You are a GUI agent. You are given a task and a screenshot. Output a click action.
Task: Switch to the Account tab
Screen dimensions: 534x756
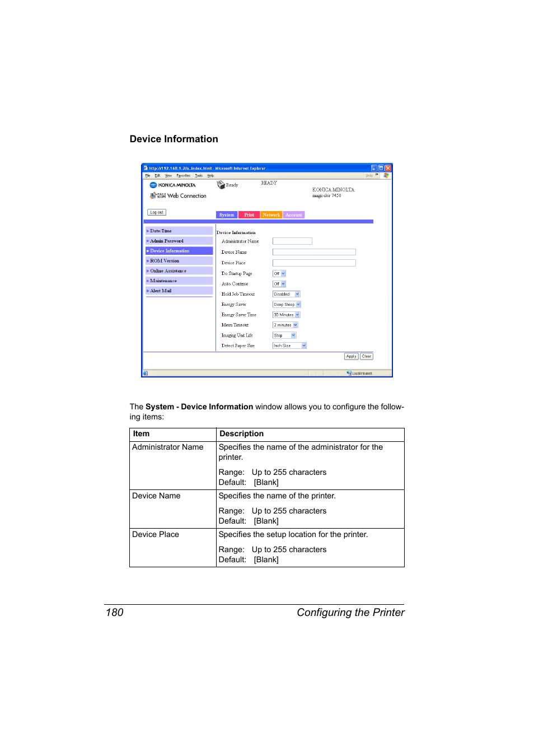294,215
